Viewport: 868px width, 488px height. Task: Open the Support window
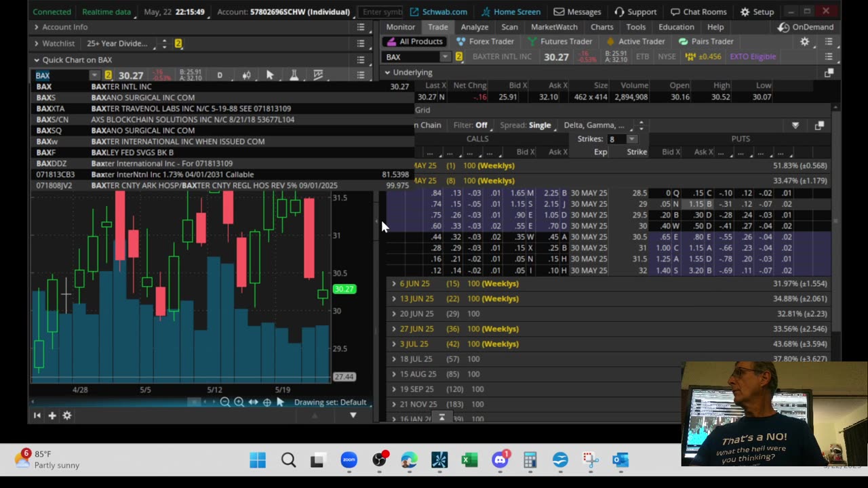(635, 12)
